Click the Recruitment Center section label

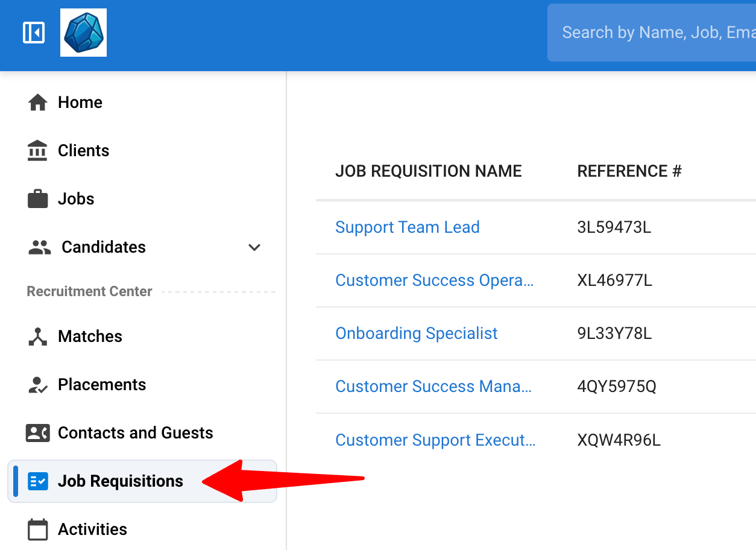tap(90, 291)
